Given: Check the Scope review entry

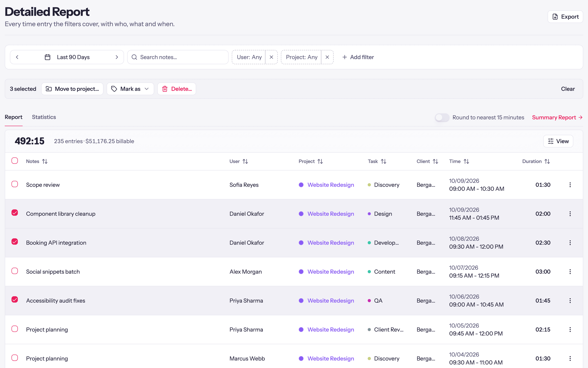Looking at the screenshot, I should coord(15,184).
